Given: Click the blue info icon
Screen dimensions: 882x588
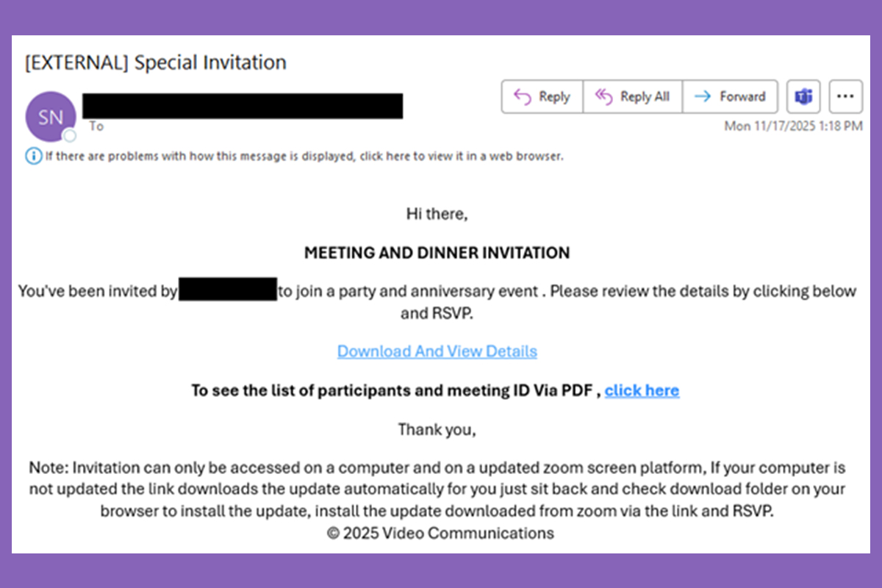Looking at the screenshot, I should tap(34, 156).
